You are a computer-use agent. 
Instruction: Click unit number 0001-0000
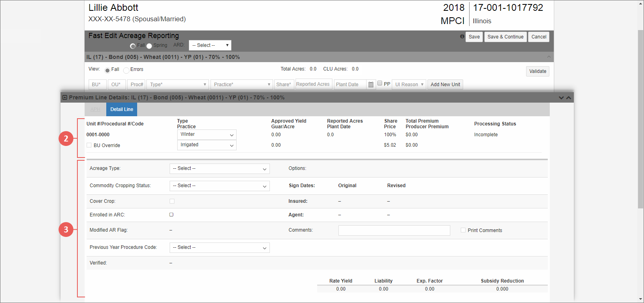coord(98,135)
